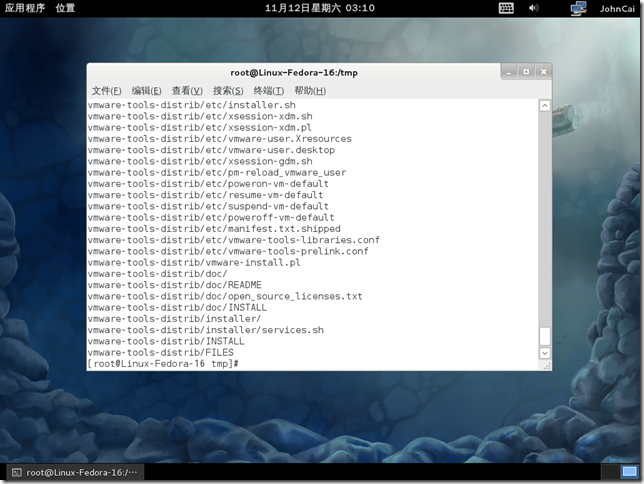
Task: Click the terminal window resize grip
Action: [x=547, y=366]
